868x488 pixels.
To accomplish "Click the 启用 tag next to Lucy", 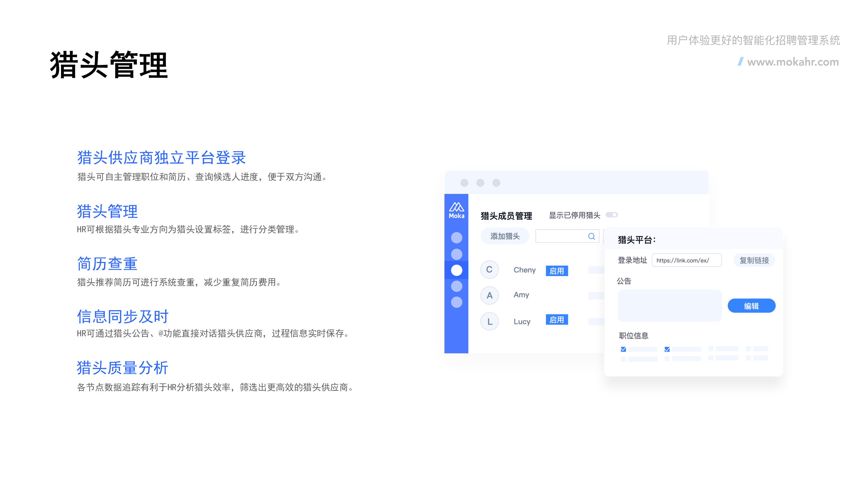I will (557, 320).
